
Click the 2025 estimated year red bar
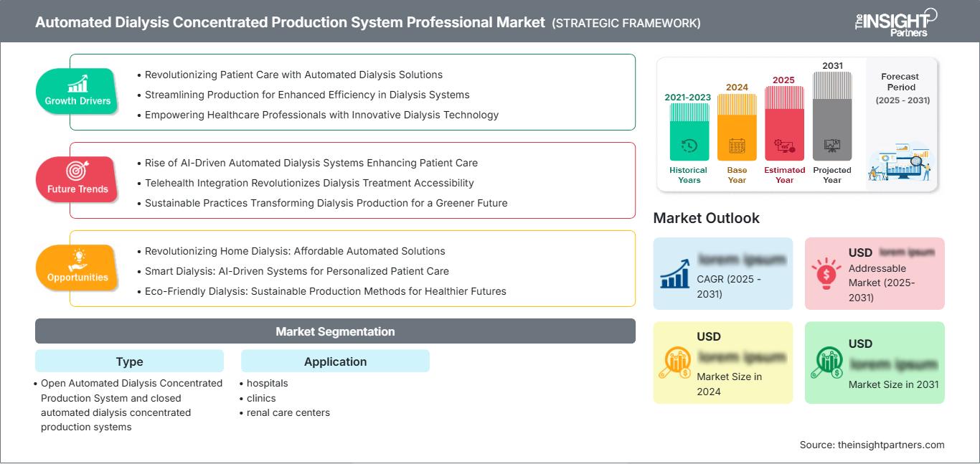point(784,123)
